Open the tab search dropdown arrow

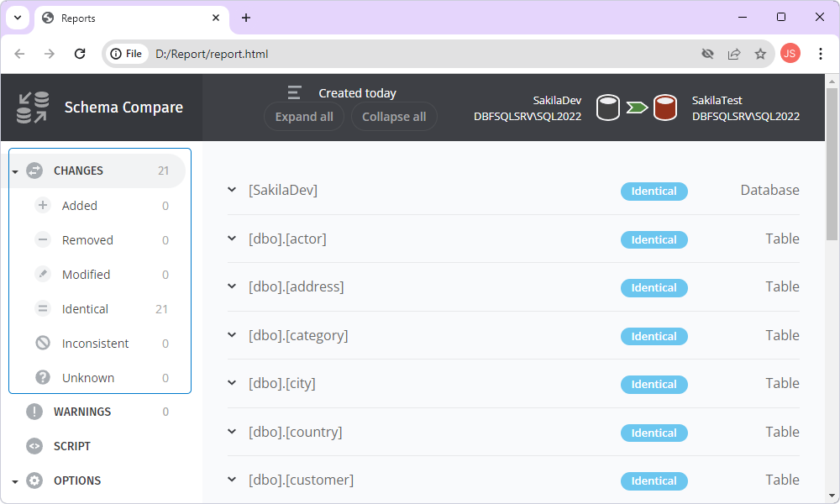point(18,18)
